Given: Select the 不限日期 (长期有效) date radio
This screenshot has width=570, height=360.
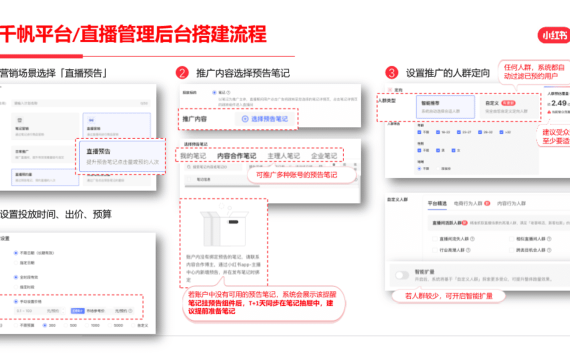Looking at the screenshot, I should [x=16, y=253].
